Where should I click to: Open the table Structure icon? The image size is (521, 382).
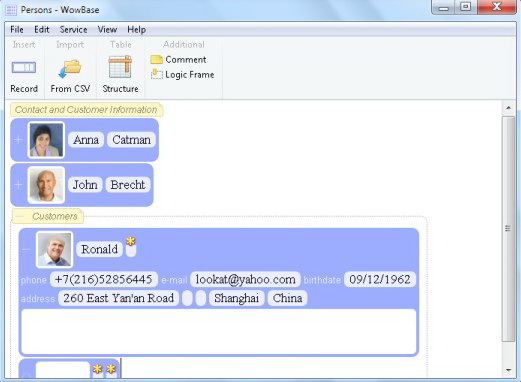tap(120, 67)
